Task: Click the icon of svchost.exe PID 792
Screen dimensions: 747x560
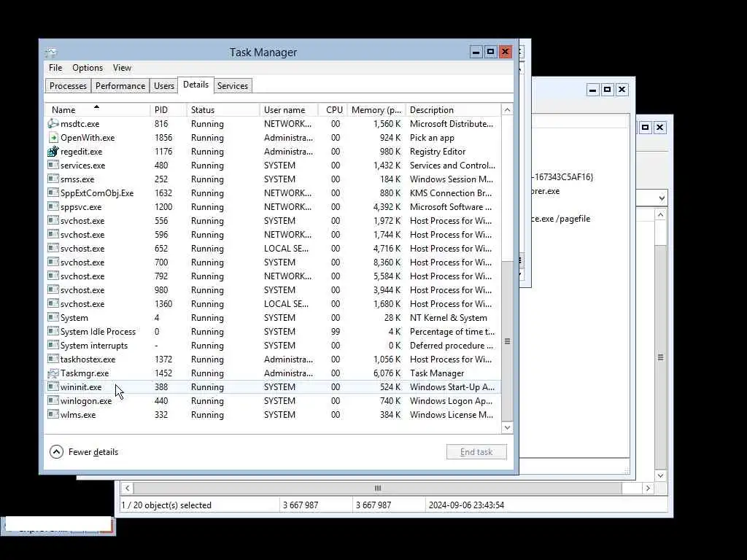Action: [53, 275]
